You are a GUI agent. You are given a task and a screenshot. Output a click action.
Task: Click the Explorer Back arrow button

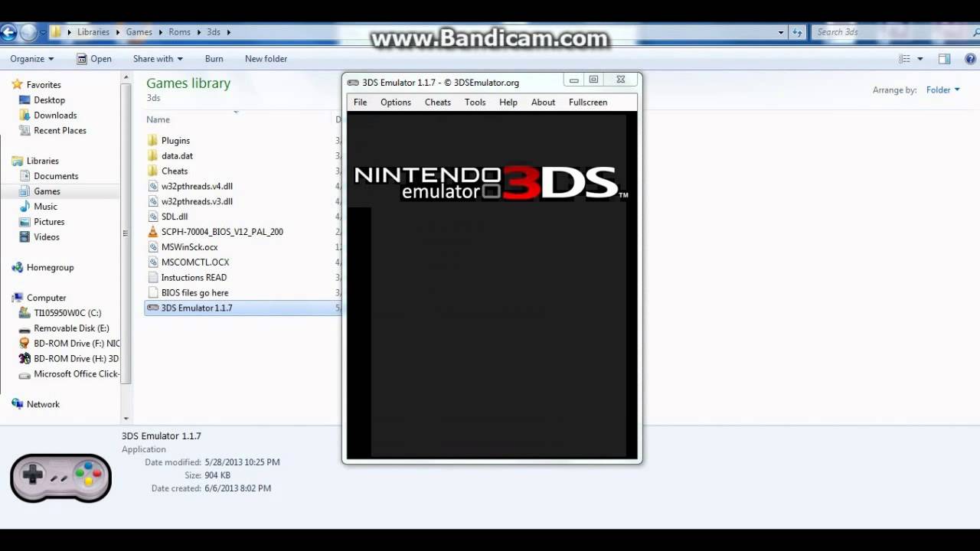pos(8,32)
